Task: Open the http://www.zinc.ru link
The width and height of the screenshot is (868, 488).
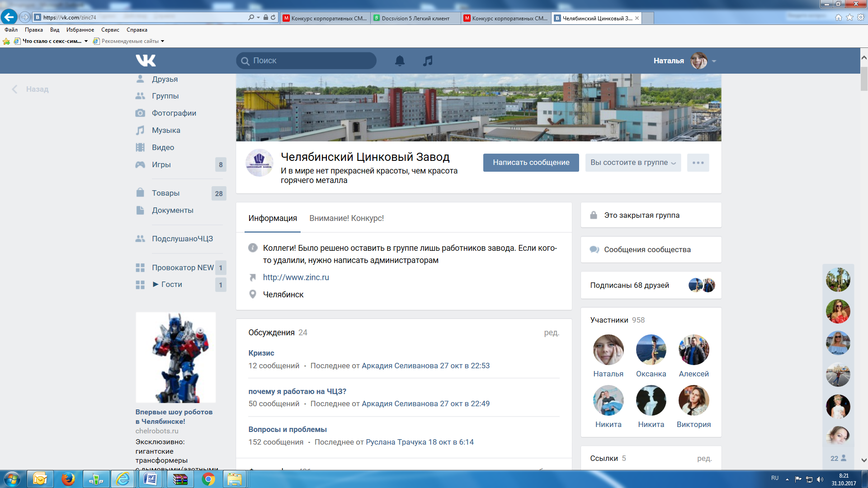Action: point(296,277)
